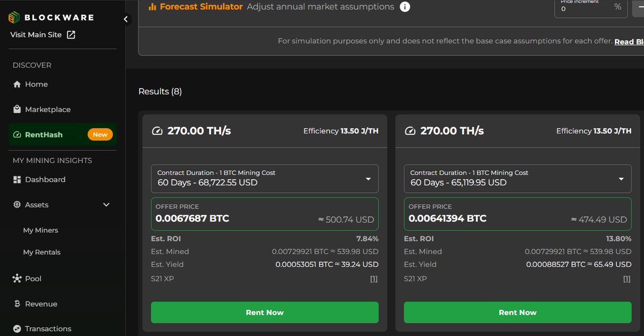
Task: Click the Marketplace bag icon
Action: pos(17,109)
